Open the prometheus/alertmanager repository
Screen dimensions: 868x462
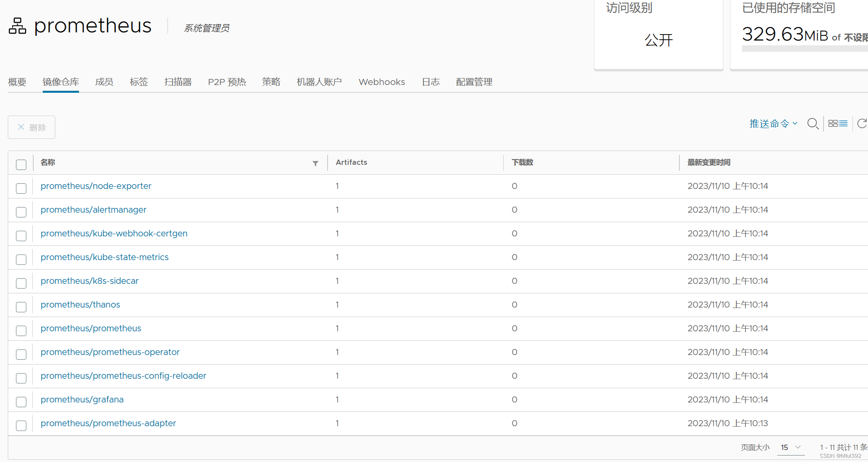click(93, 210)
